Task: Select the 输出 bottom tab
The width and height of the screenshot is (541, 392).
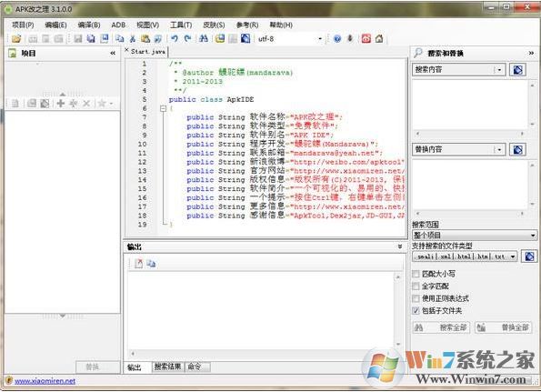Action: [135, 367]
